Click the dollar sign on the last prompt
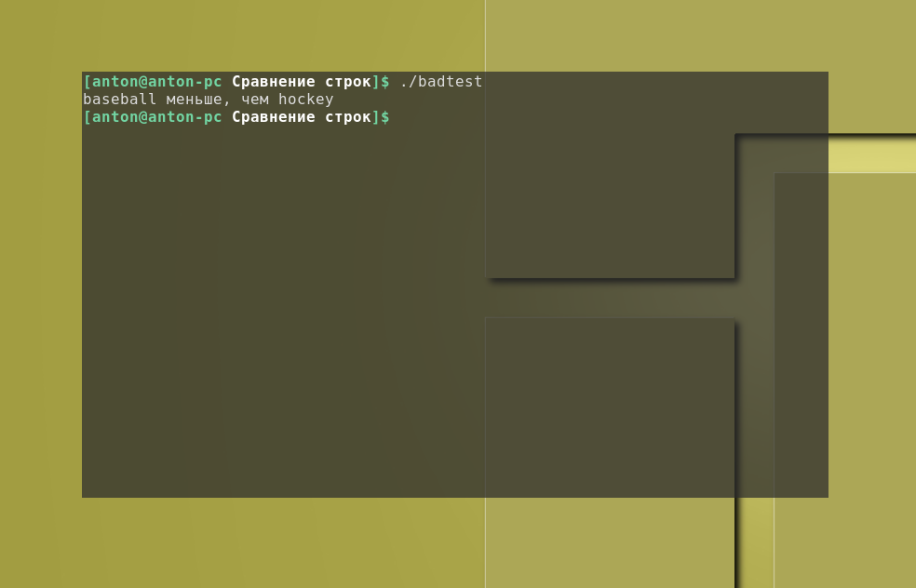916x588 pixels. click(x=385, y=117)
